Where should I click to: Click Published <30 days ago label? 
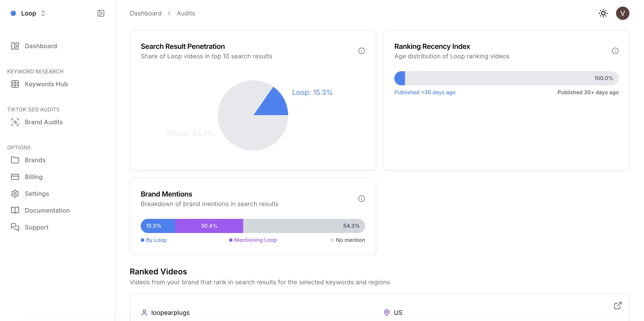425,92
